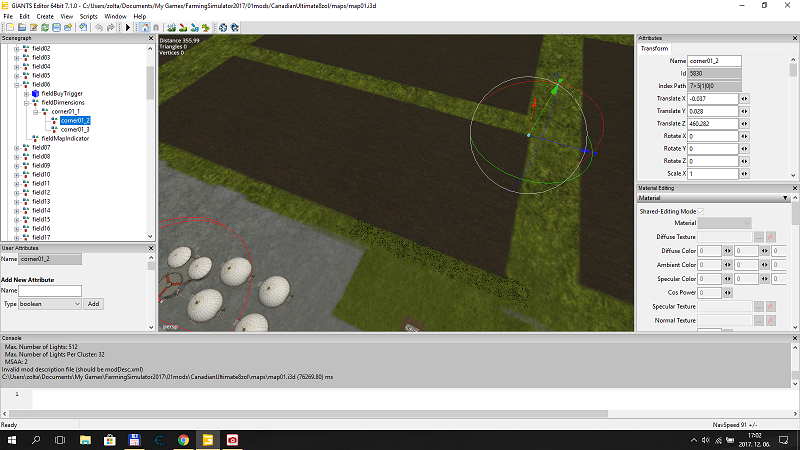Open the Edit menu
This screenshot has height=450, width=800.
tap(24, 16)
